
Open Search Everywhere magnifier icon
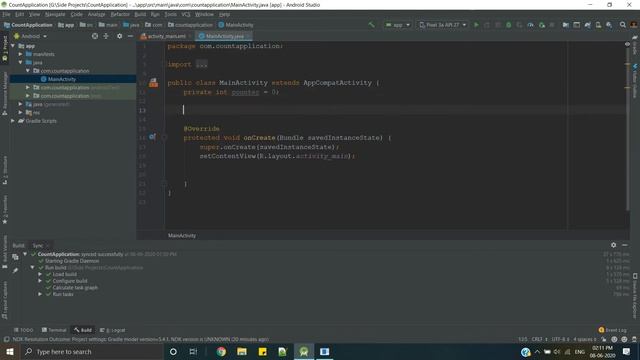[622, 25]
